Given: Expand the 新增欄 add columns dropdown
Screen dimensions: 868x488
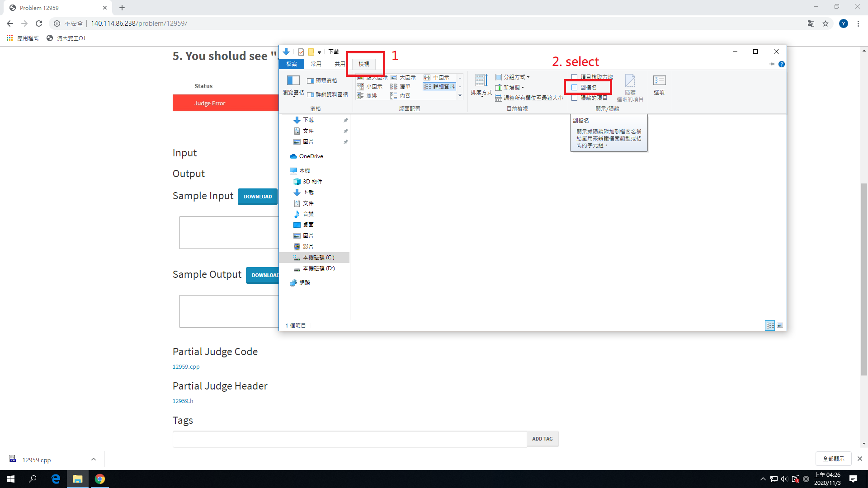Looking at the screenshot, I should pos(513,88).
